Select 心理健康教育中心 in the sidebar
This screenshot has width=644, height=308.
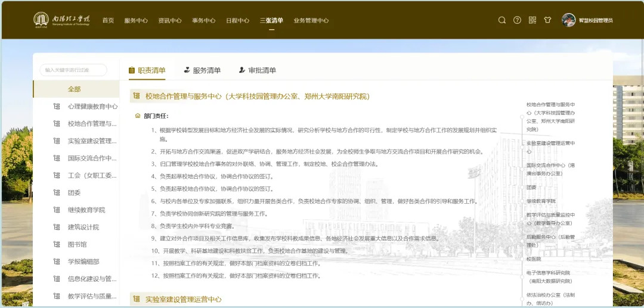click(92, 107)
